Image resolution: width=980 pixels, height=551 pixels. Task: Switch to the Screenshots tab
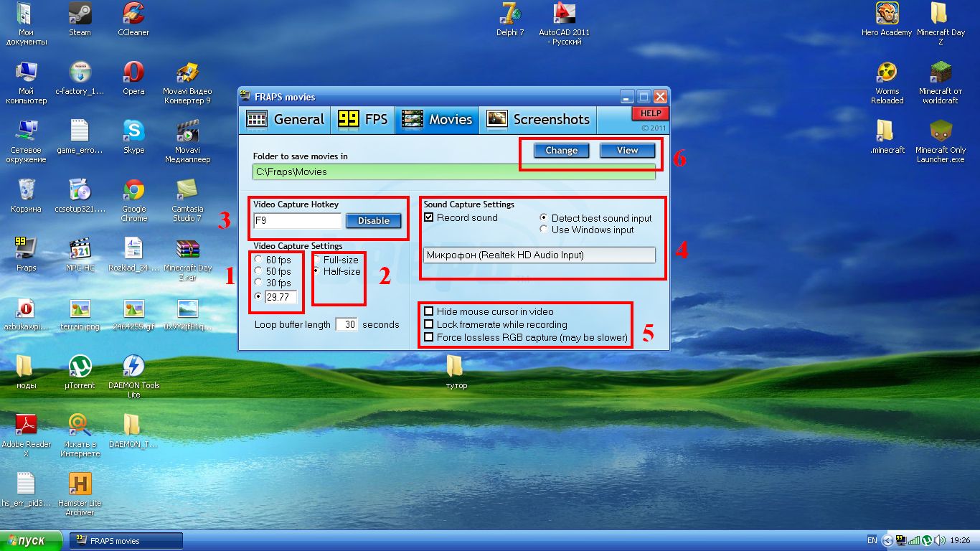click(x=538, y=119)
